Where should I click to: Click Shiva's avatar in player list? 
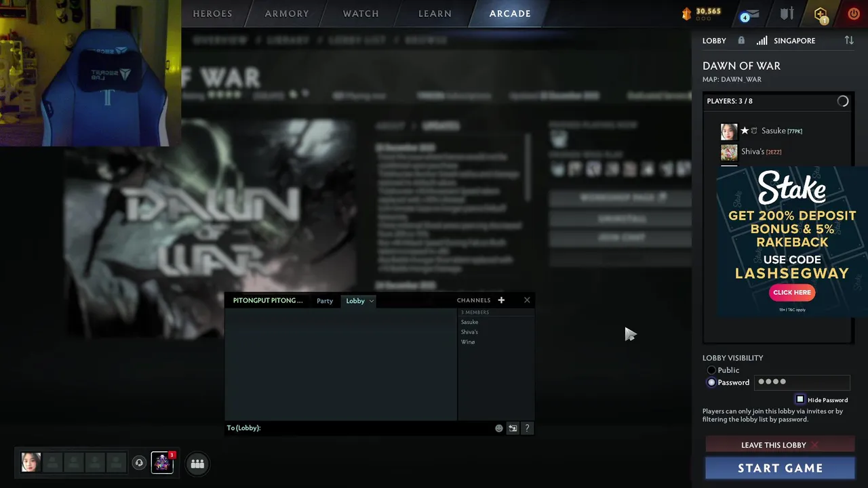[729, 152]
